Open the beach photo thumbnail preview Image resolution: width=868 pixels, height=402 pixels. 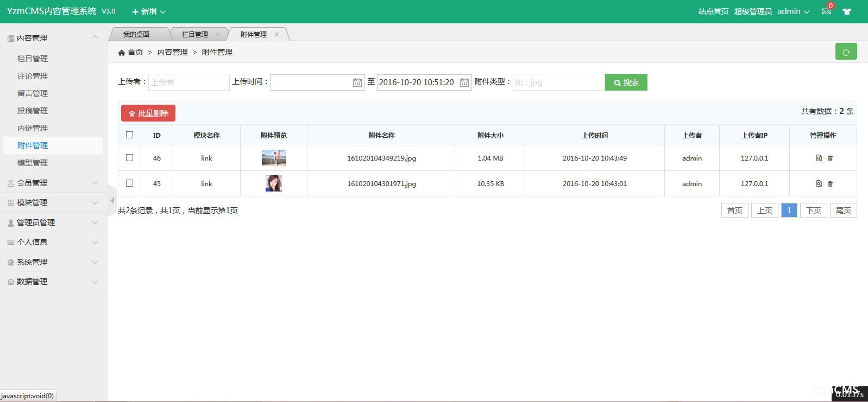pyautogui.click(x=274, y=158)
